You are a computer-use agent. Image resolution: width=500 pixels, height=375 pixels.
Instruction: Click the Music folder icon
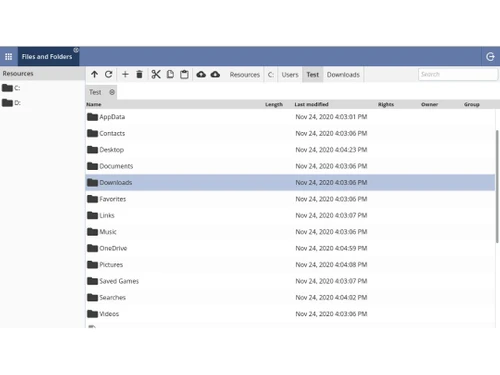[x=92, y=232]
